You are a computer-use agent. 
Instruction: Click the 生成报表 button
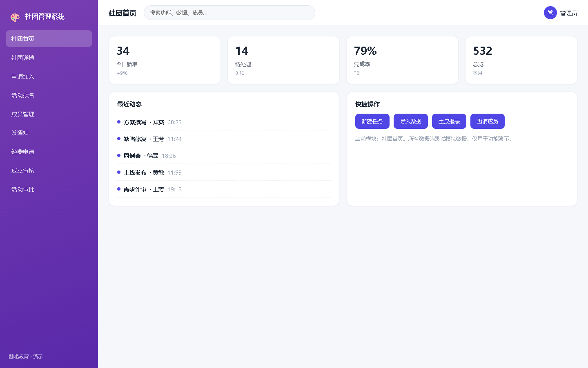click(449, 121)
